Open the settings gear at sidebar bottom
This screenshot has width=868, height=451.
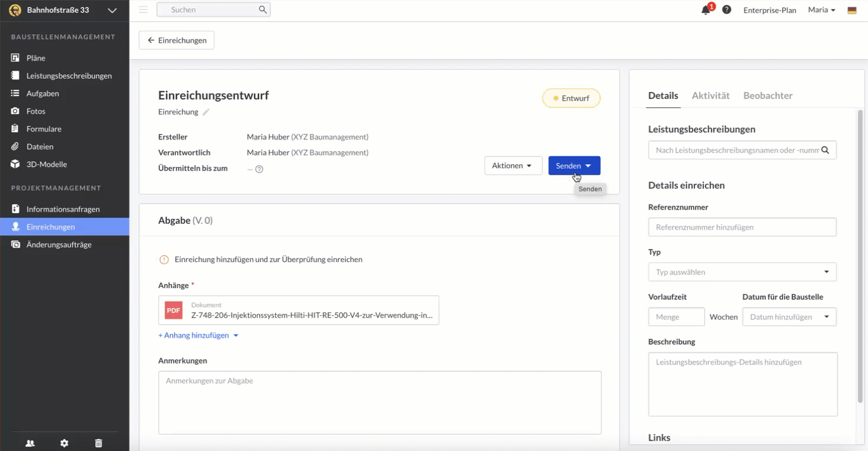[64, 443]
